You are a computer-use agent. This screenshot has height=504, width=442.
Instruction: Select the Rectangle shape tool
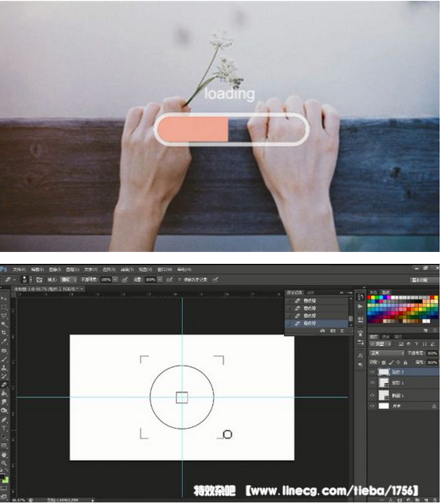pos(4,446)
